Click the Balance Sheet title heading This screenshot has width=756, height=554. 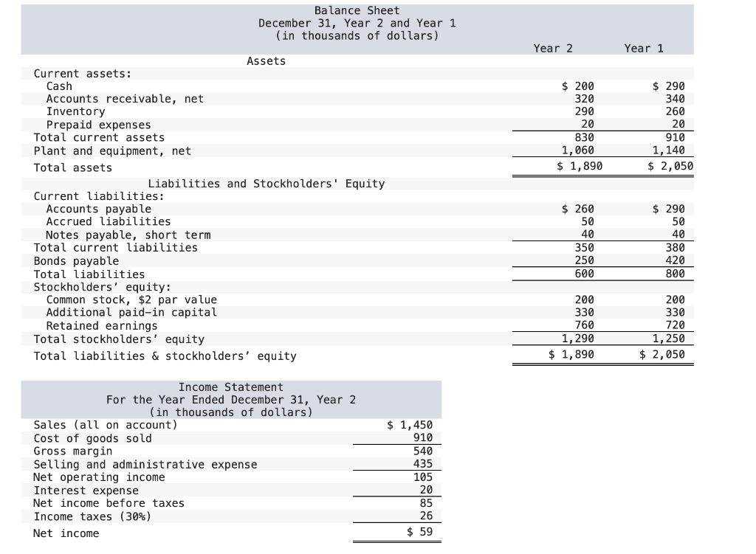pyautogui.click(x=357, y=10)
